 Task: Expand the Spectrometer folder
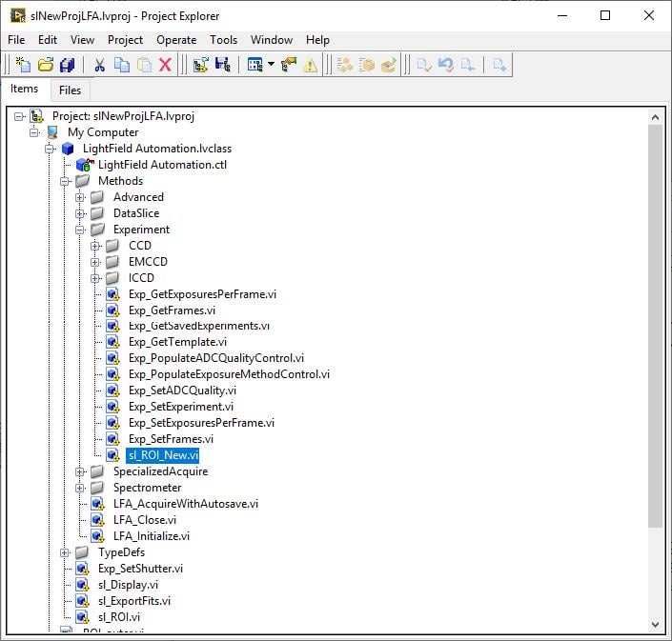pyautogui.click(x=80, y=489)
